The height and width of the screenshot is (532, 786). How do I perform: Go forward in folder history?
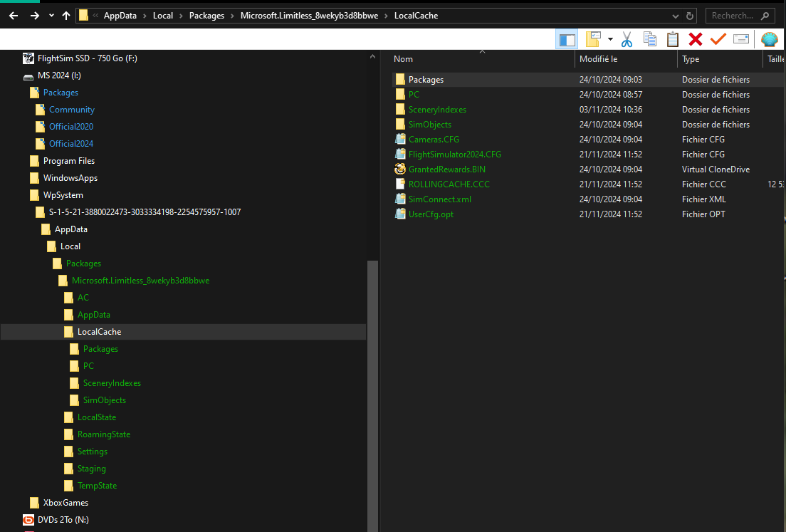pyautogui.click(x=35, y=16)
